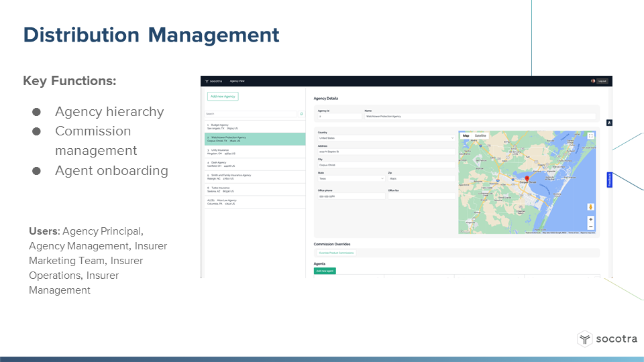The image size is (644, 362).
Task: Click Override Product Commissions button
Action: [x=336, y=253]
